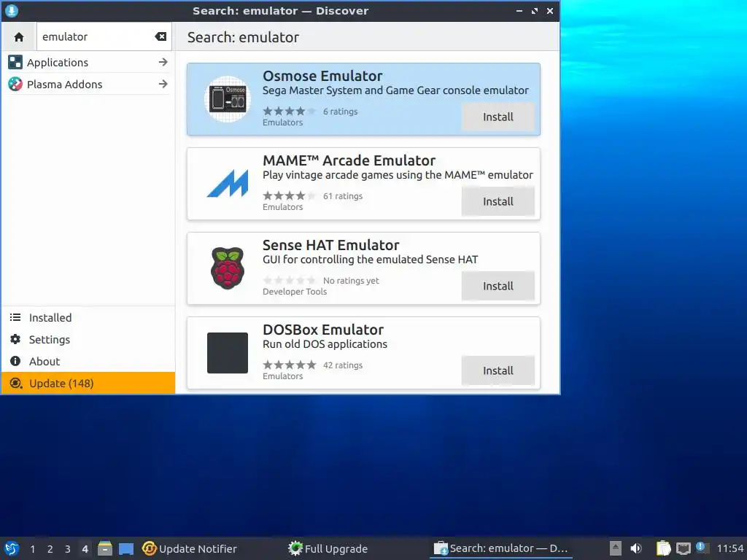This screenshot has width=747, height=560.
Task: Switch to virtual desktop 2
Action: [x=50, y=549]
